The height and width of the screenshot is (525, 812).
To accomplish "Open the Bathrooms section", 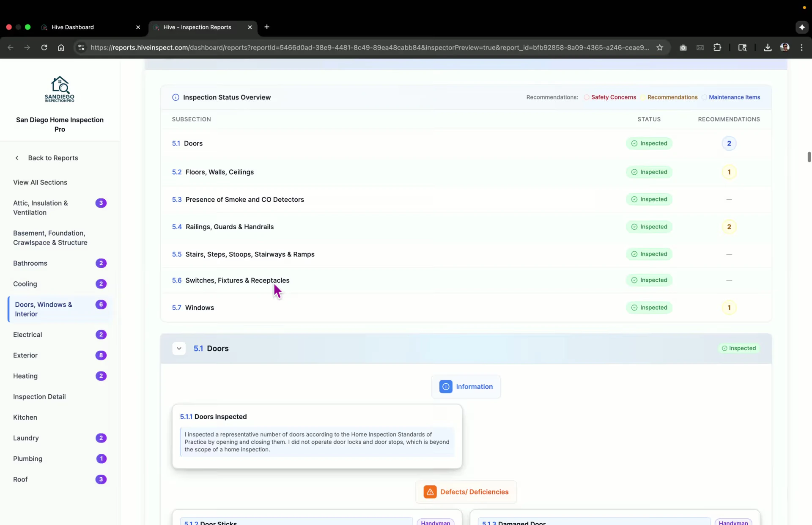I will point(60,263).
